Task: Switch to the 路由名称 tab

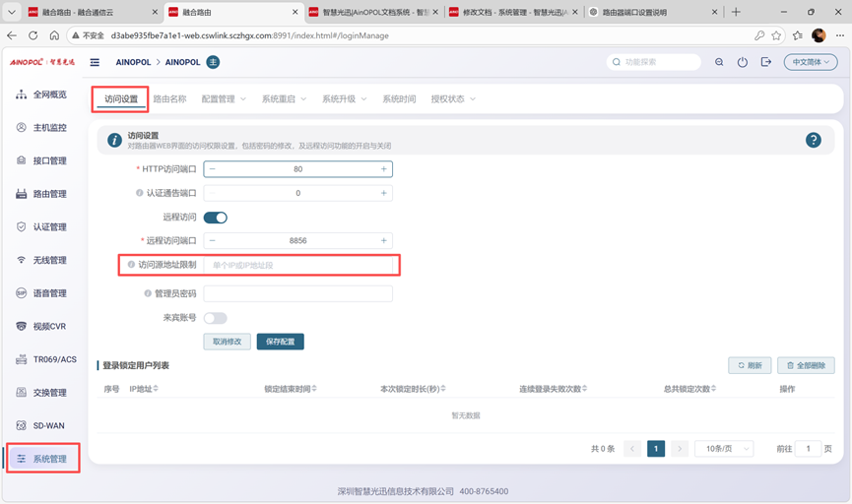Action: (x=169, y=99)
